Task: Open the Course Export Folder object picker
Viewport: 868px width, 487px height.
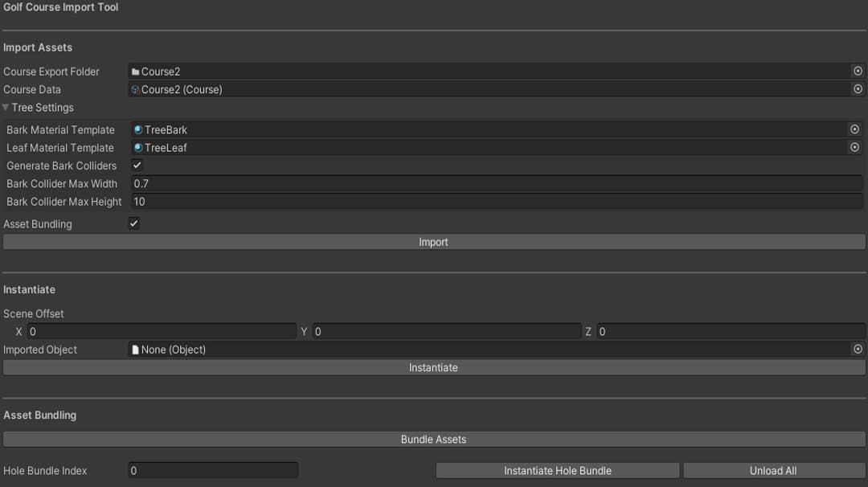Action: pyautogui.click(x=857, y=71)
